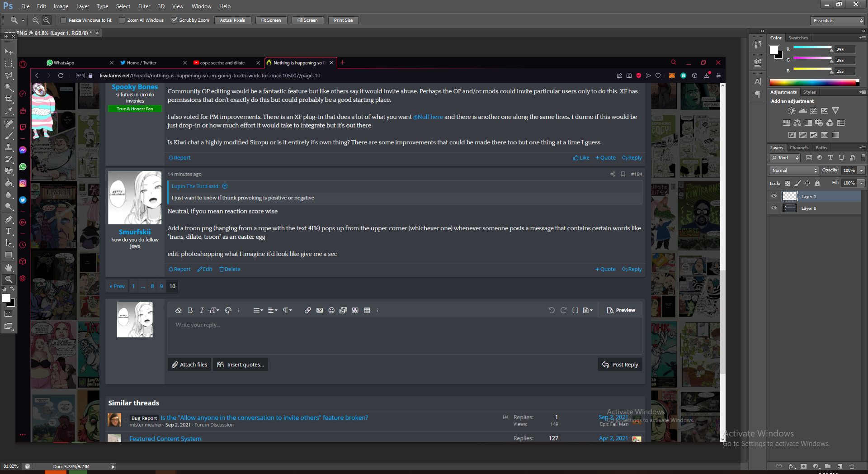Add a Levels adjustment
The image size is (868, 474).
pos(803,110)
